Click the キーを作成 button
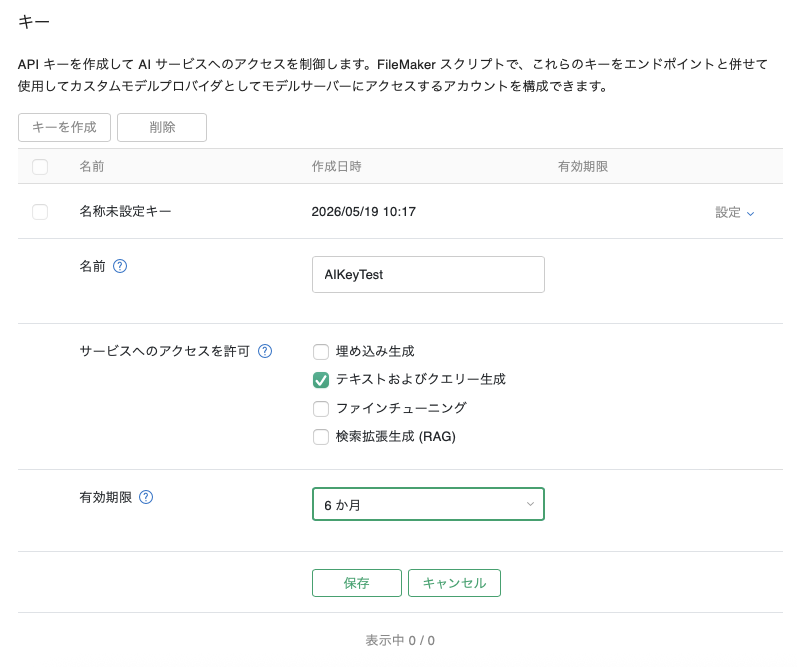The width and height of the screenshot is (797, 667). [65, 127]
